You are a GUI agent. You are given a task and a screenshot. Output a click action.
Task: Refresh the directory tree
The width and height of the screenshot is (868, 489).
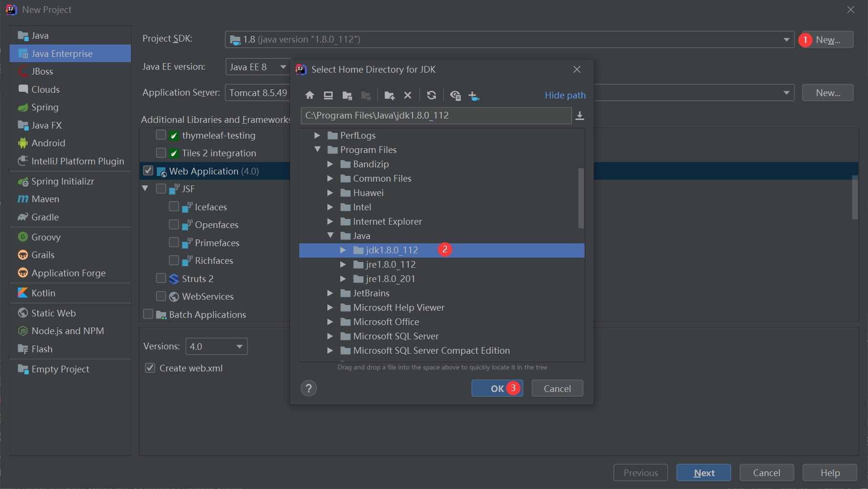432,95
